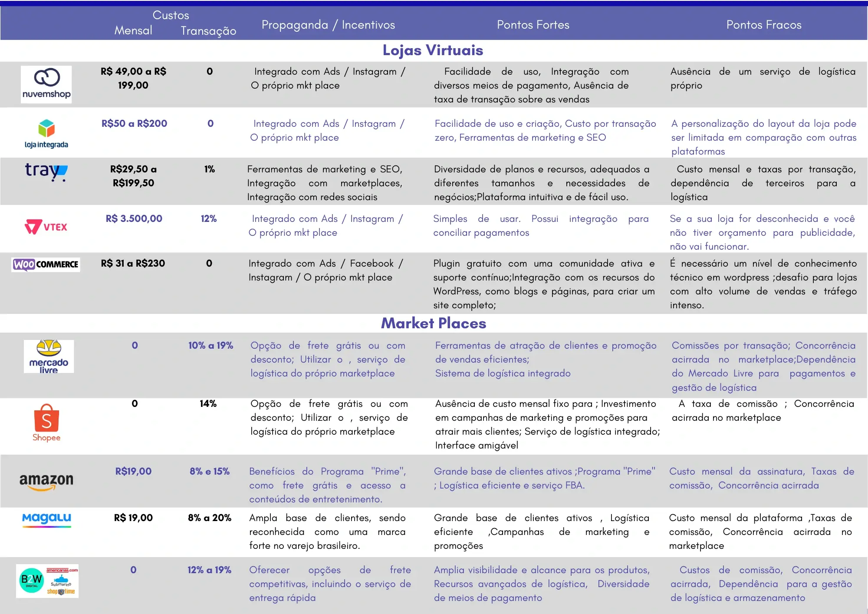Click B2W incentives about fretes competitivas
Screen dimensions: 868x614
pos(330,584)
